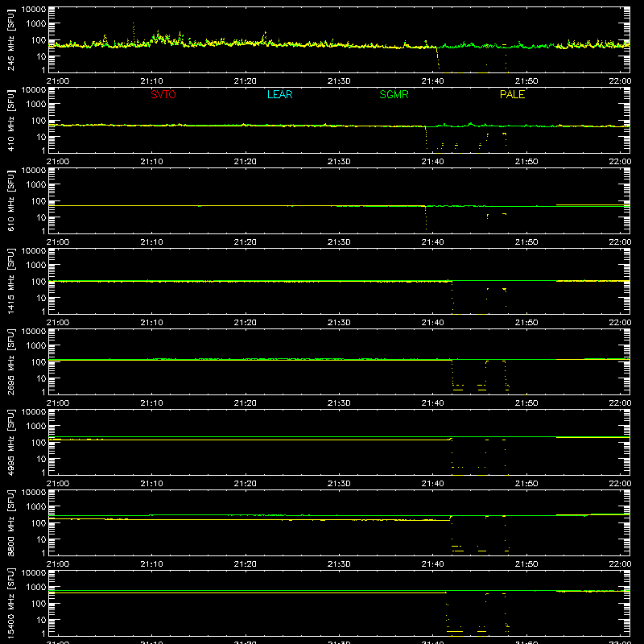644x644 pixels.
Task: Click the 10 tick value on 1415 MHz axis
Action: pyautogui.click(x=41, y=298)
